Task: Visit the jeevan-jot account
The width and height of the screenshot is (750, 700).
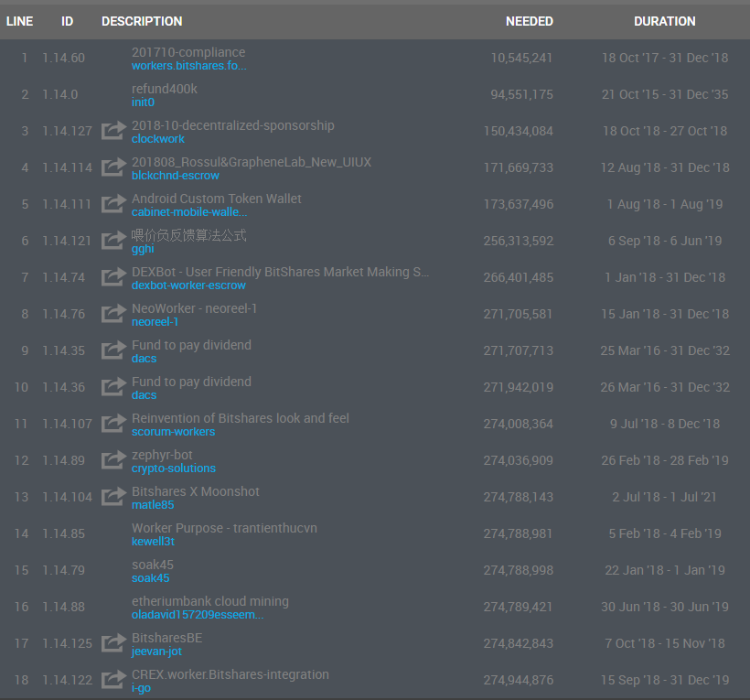Action: click(x=156, y=652)
